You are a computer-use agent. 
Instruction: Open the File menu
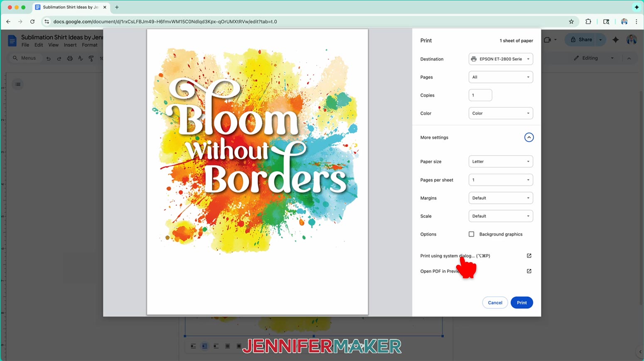(x=25, y=45)
